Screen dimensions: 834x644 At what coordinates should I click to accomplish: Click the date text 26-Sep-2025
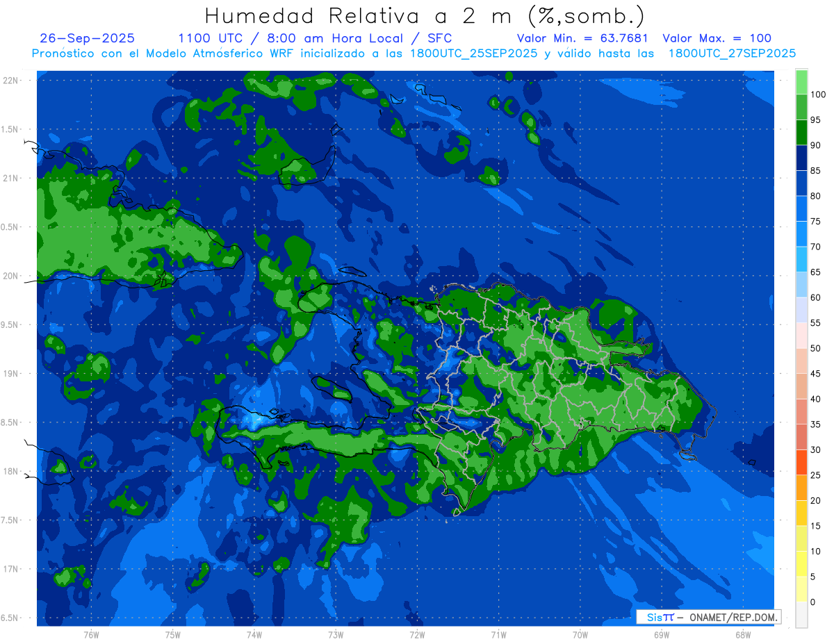(x=88, y=38)
